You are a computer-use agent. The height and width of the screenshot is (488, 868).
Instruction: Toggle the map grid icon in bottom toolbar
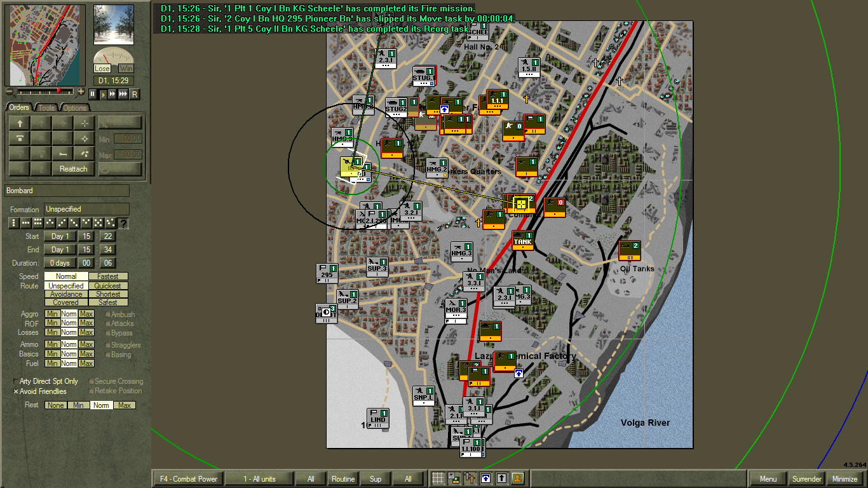(438, 478)
